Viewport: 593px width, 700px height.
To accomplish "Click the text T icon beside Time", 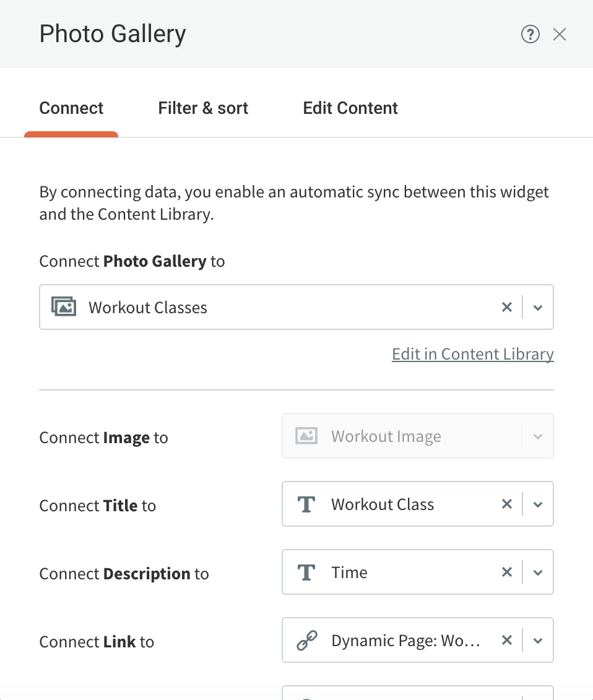I will (x=306, y=573).
